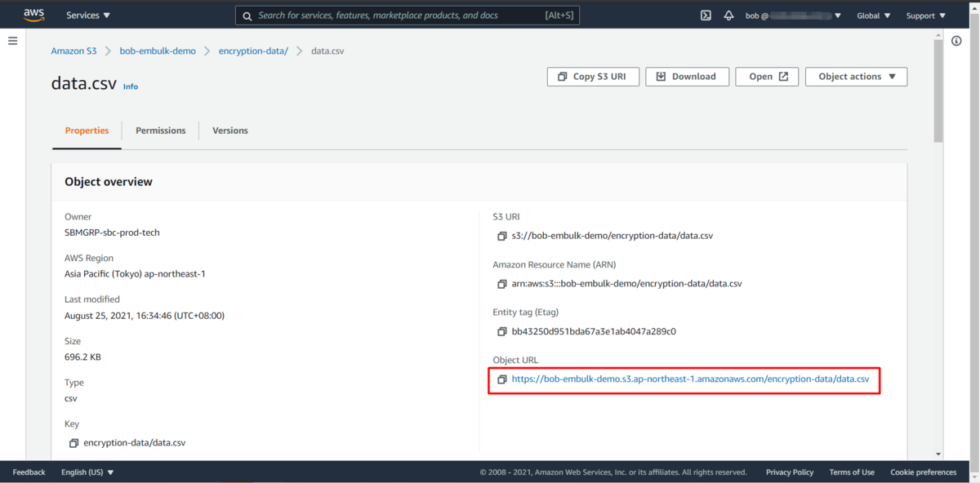Expand the Object actions dropdown
This screenshot has width=980, height=483.
(x=857, y=77)
